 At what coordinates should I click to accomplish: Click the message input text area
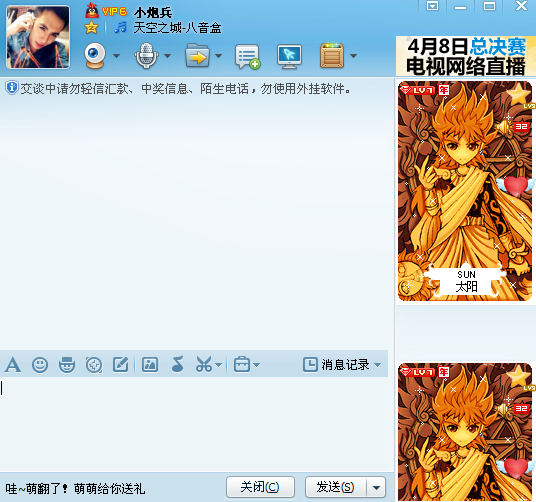tap(194, 424)
